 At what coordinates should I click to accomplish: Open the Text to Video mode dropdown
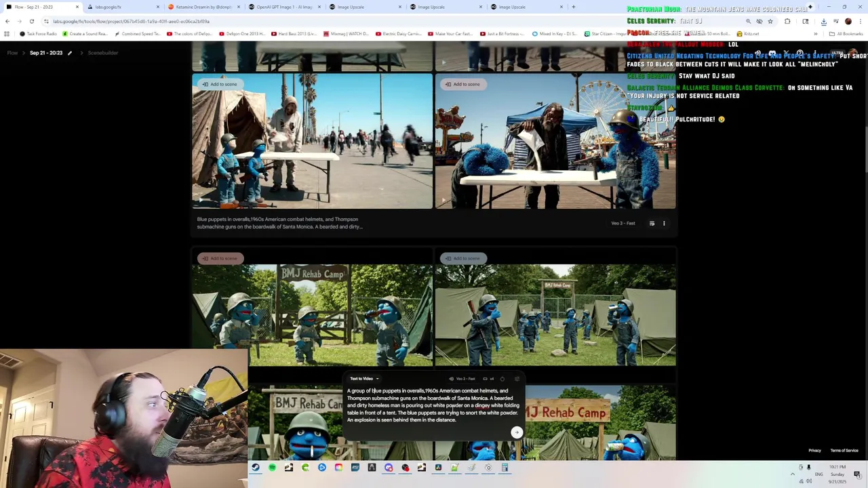coord(364,379)
